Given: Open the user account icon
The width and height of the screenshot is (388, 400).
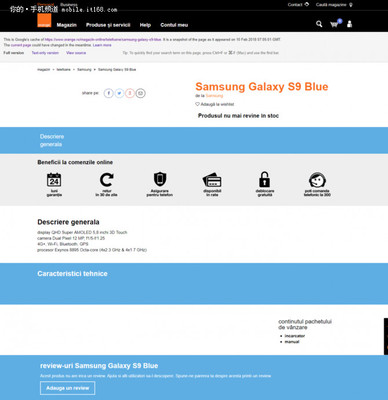Looking at the screenshot, I should pos(349,24).
